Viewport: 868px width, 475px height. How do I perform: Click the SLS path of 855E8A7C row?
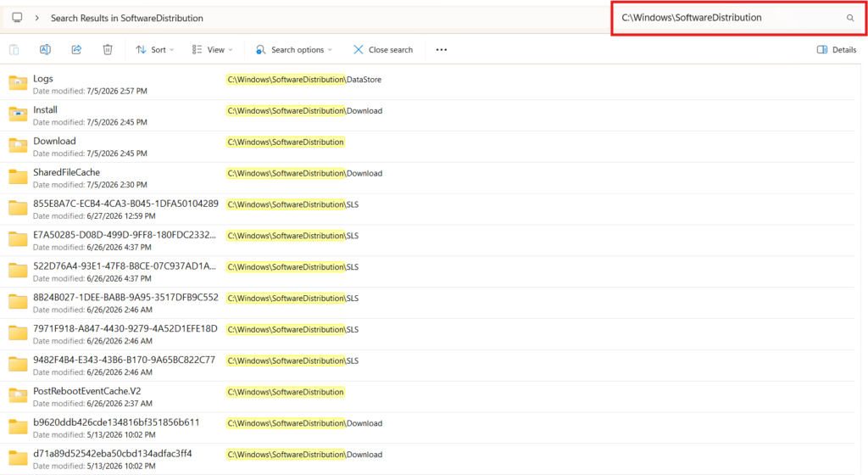pyautogui.click(x=292, y=204)
